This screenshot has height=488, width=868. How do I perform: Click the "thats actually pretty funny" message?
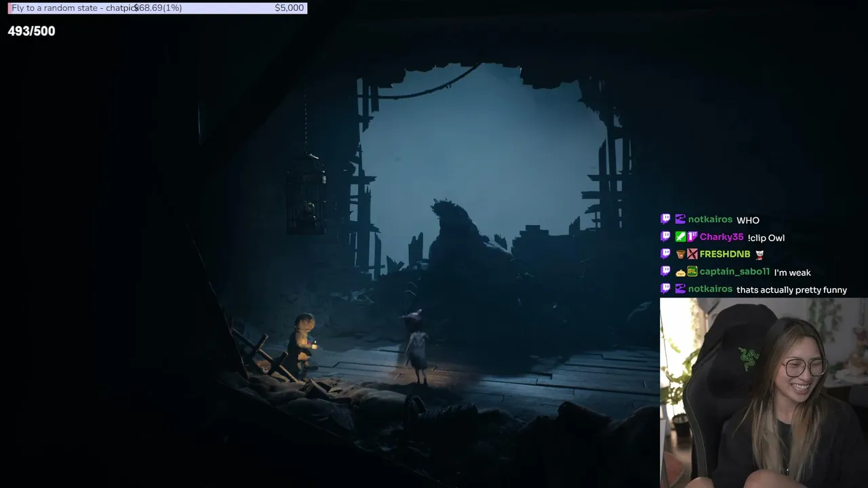click(x=791, y=290)
